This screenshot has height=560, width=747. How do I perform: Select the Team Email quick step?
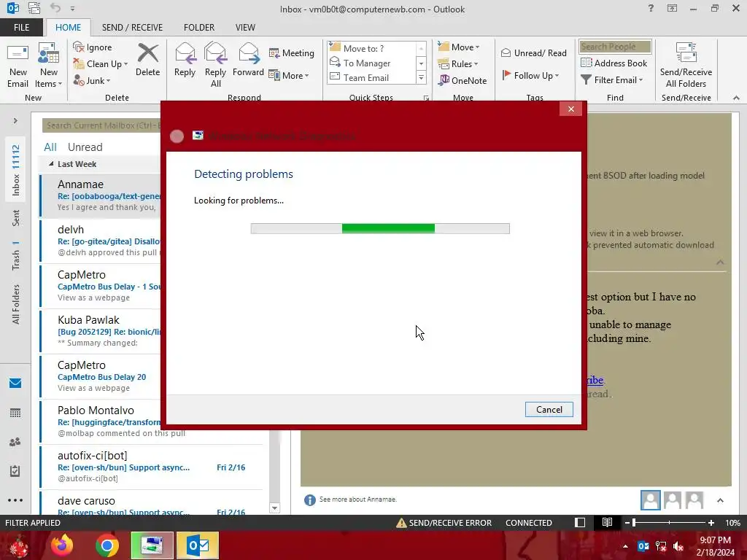[x=366, y=77]
